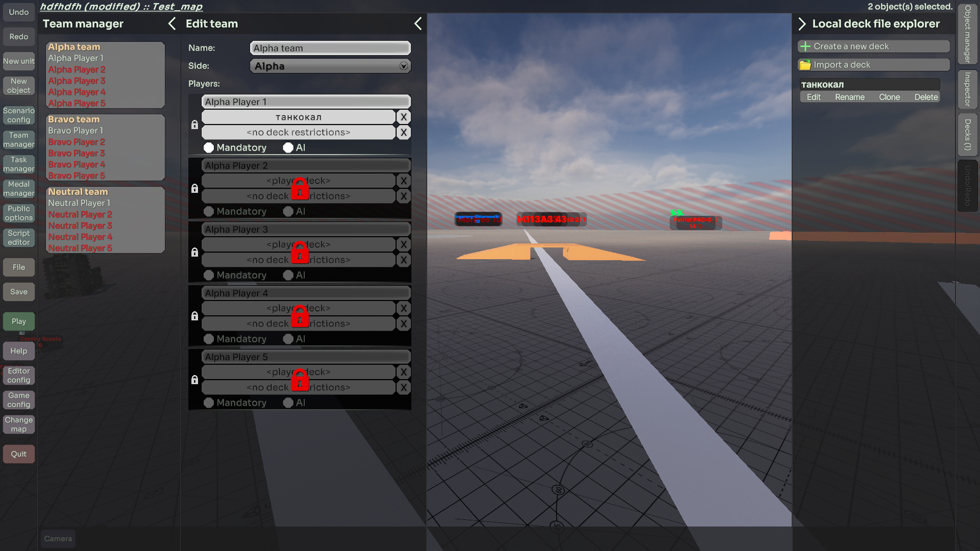Click the green plus Create a new deck

click(x=805, y=46)
